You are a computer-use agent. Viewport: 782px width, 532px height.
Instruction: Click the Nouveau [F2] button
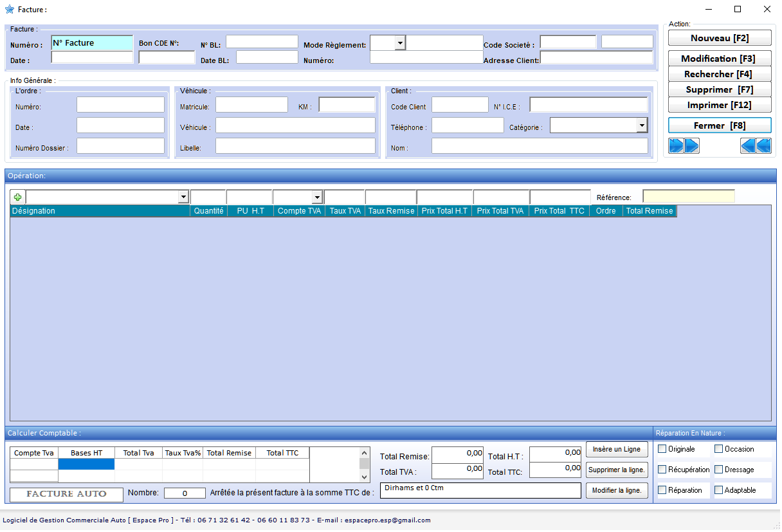[720, 39]
